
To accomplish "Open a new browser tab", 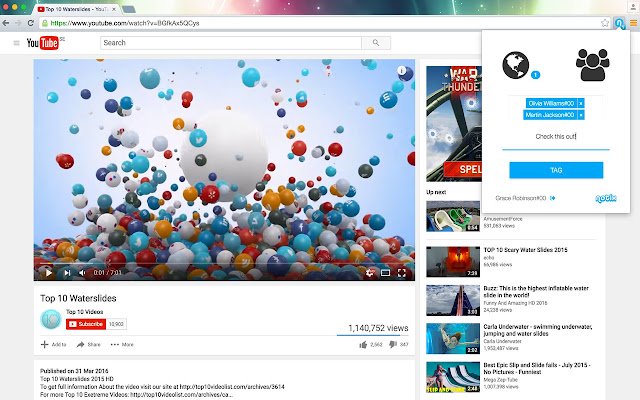I will 129,9.
